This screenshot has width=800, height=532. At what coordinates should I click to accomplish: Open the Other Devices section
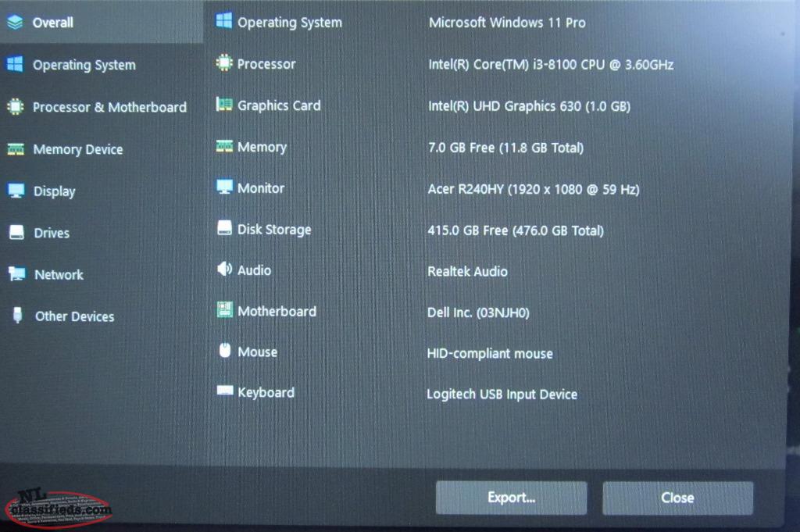click(x=102, y=316)
